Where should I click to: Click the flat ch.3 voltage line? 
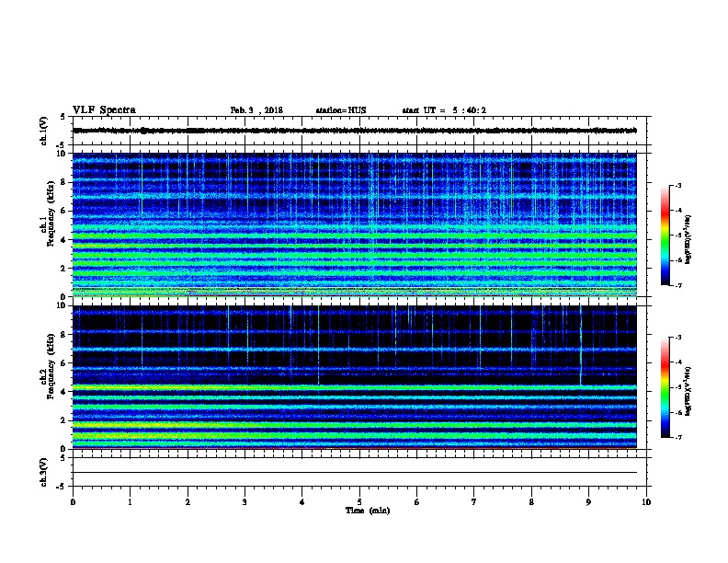[x=355, y=473]
